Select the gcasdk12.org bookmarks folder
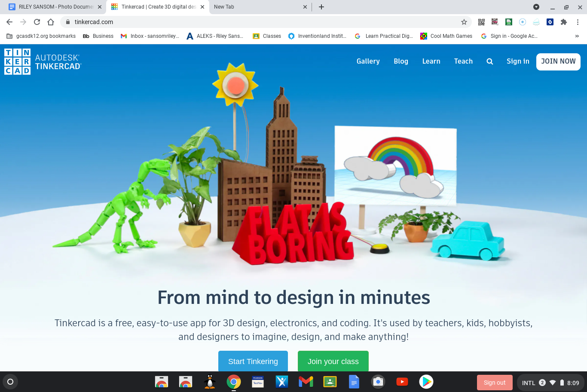Screen dimensions: 587x392 point(41,36)
